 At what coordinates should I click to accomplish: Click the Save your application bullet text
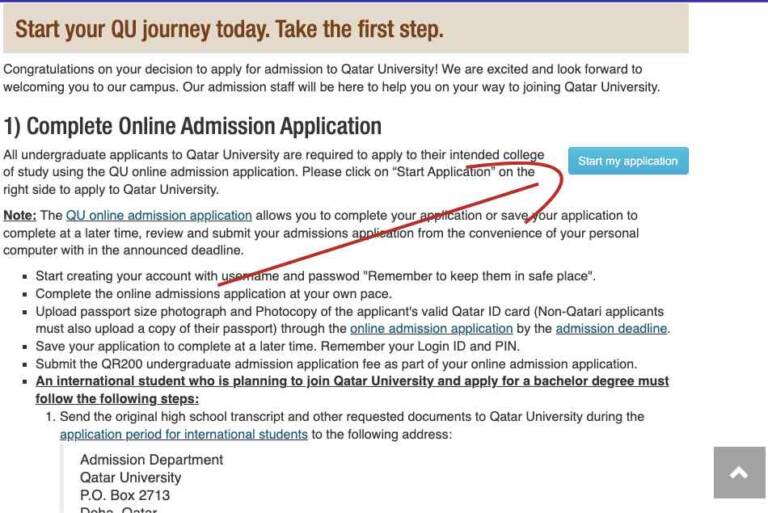[277, 346]
